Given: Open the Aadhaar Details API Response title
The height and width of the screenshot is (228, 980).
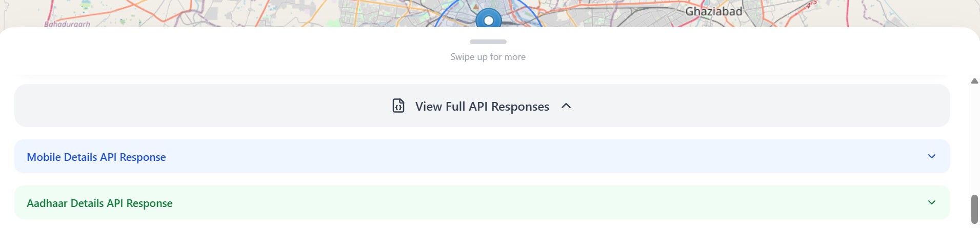Looking at the screenshot, I should point(99,203).
